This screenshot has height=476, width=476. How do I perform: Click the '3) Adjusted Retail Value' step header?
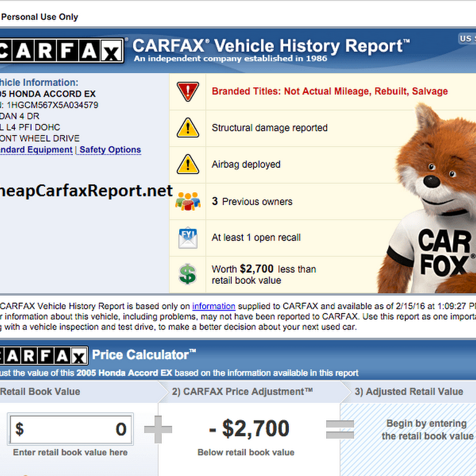click(x=409, y=392)
